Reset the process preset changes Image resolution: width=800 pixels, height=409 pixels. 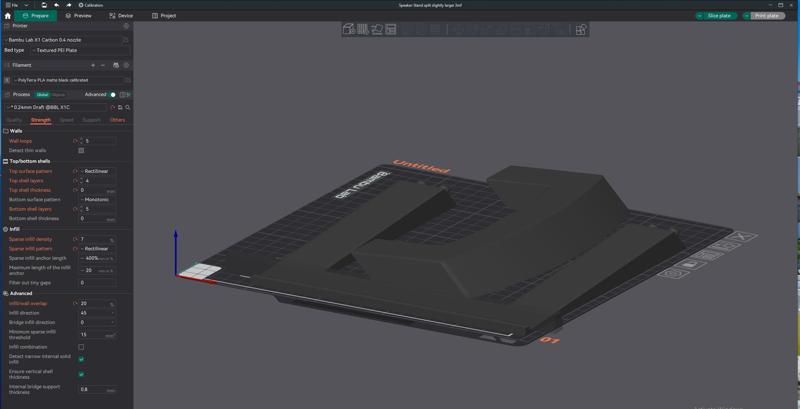click(113, 108)
